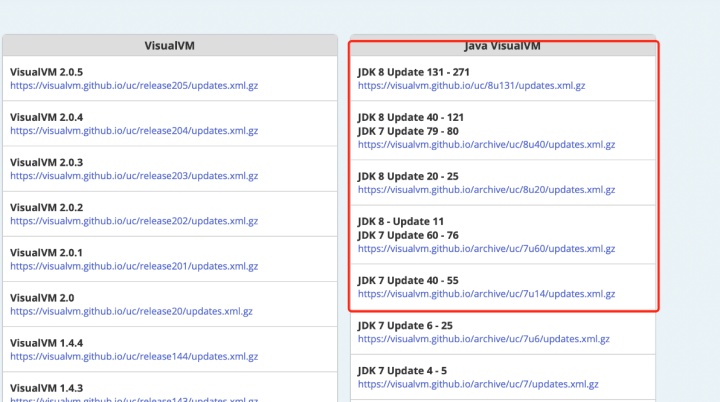Open the 8u131 updates.xml.gz link
This screenshot has height=402, width=720.
472,85
